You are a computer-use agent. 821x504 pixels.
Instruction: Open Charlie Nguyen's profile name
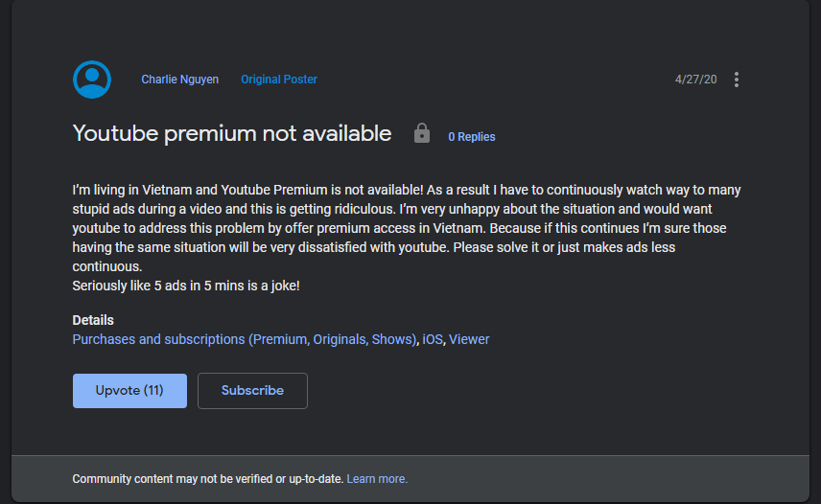[181, 80]
